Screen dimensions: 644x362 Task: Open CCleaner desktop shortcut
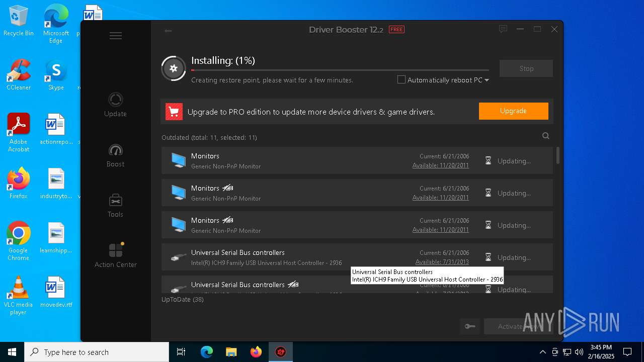[x=19, y=75]
